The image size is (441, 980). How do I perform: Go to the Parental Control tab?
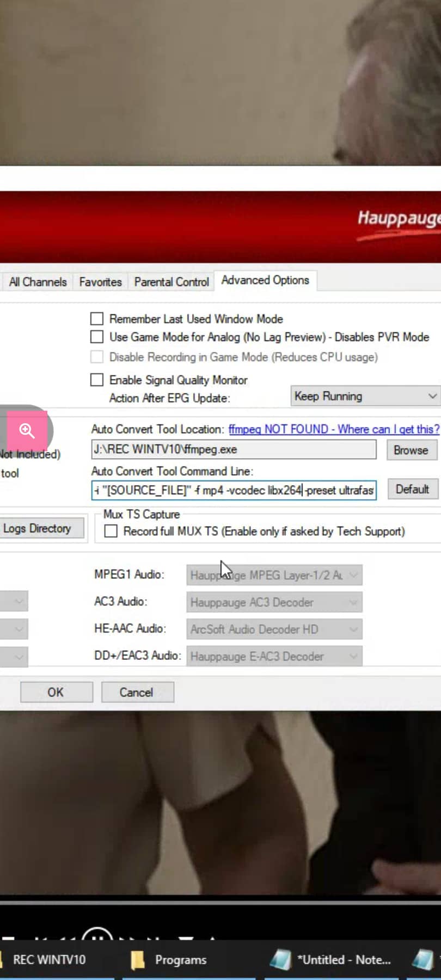171,282
